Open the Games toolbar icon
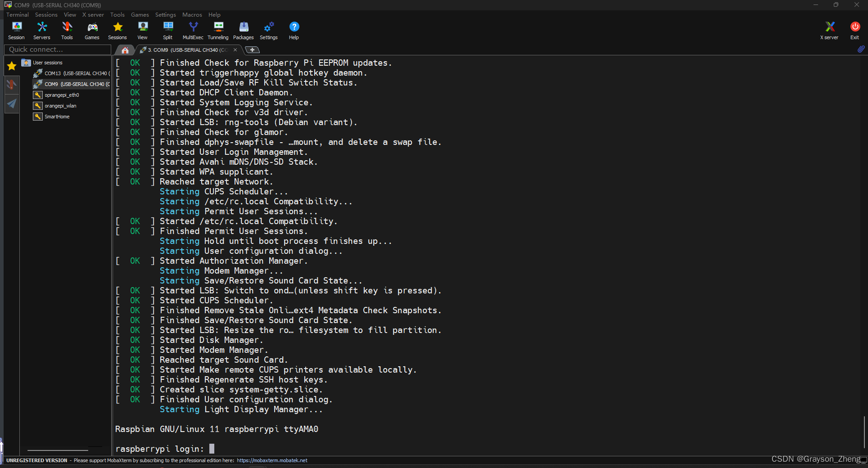The width and height of the screenshot is (868, 468). (x=92, y=31)
